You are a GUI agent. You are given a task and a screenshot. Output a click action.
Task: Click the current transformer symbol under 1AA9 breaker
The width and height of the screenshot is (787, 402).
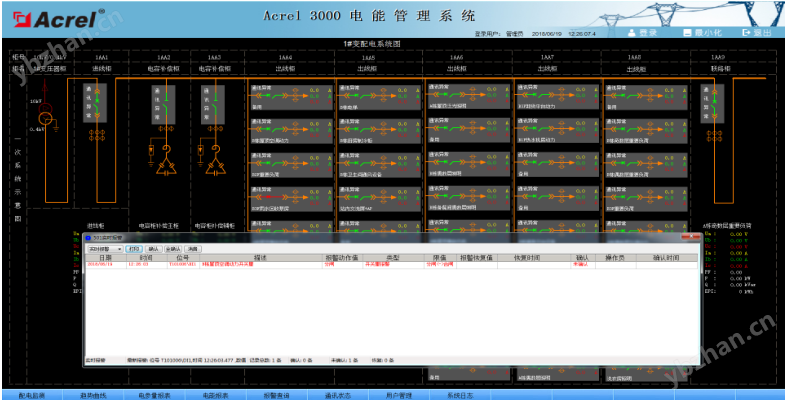point(714,136)
